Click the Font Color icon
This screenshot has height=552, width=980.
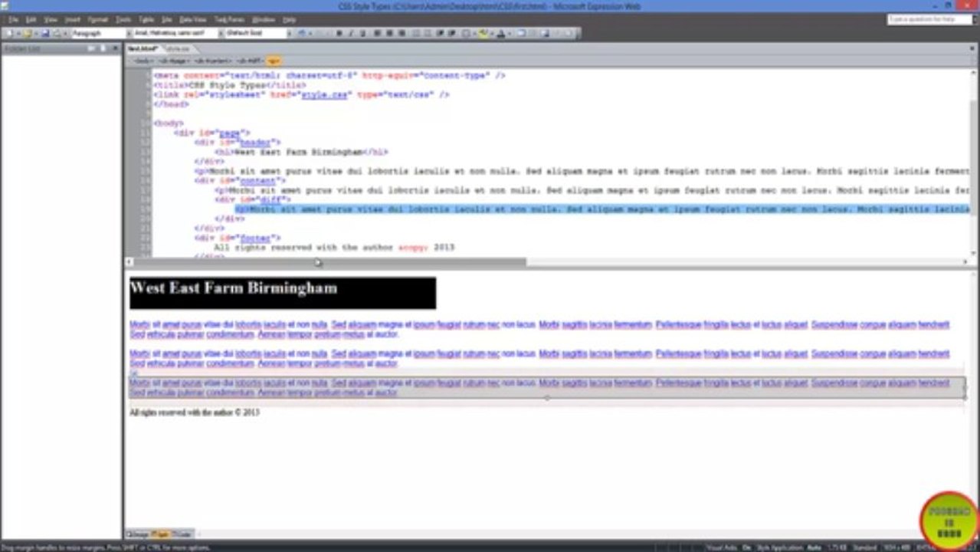pyautogui.click(x=501, y=34)
